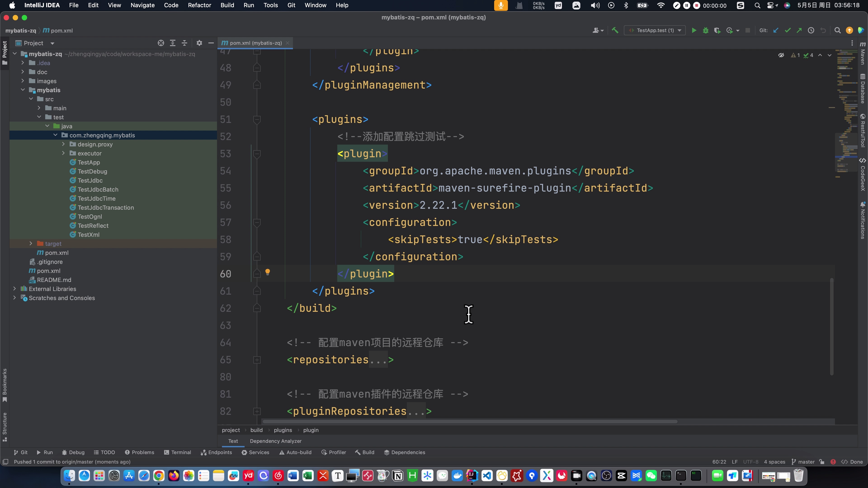Image resolution: width=868 pixels, height=488 pixels.
Task: Toggle fold on configuration line 57
Action: [257, 223]
